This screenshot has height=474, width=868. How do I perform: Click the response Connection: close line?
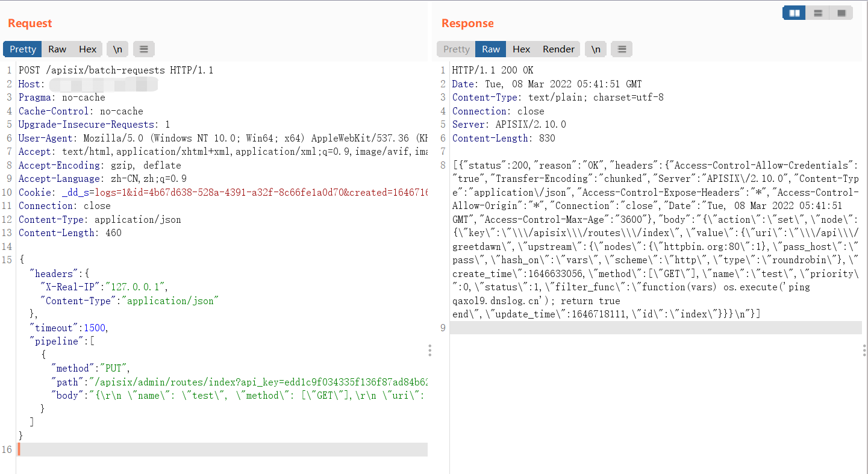coord(498,111)
